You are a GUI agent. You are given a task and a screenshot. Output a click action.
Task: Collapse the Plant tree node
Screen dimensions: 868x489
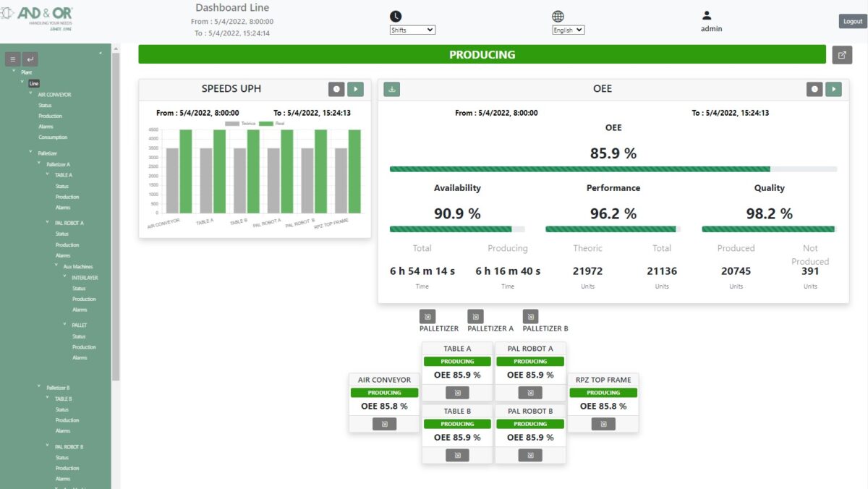[x=14, y=72]
